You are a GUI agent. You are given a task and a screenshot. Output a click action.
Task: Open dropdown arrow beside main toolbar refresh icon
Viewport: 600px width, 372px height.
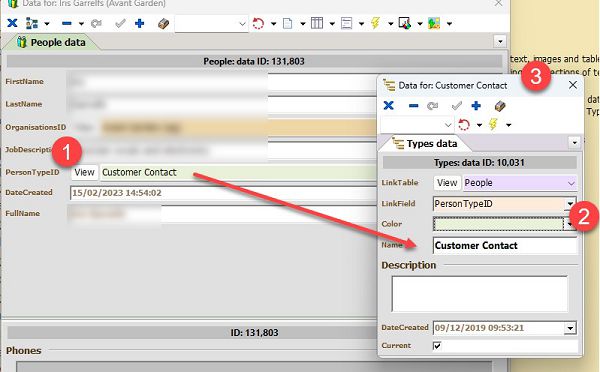(274, 24)
